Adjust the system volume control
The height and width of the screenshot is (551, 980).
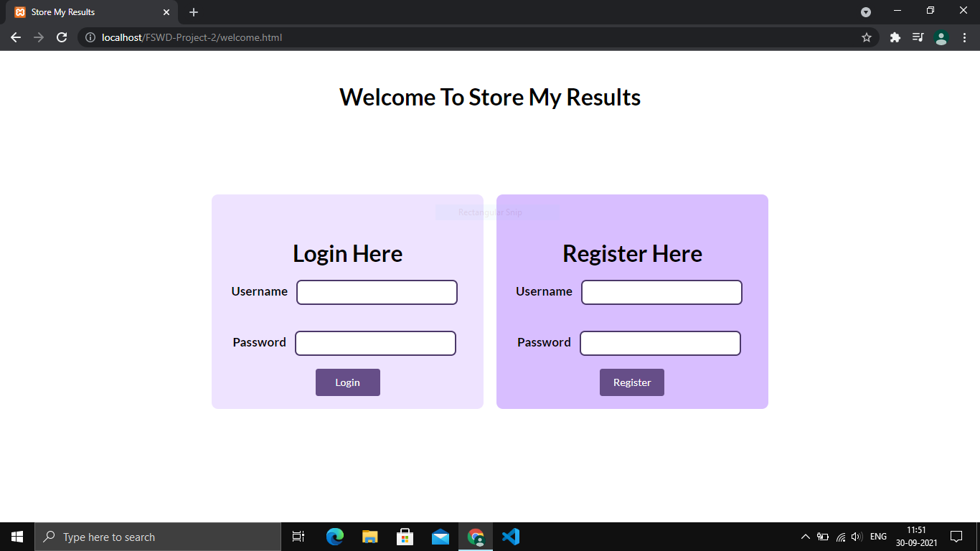(857, 536)
